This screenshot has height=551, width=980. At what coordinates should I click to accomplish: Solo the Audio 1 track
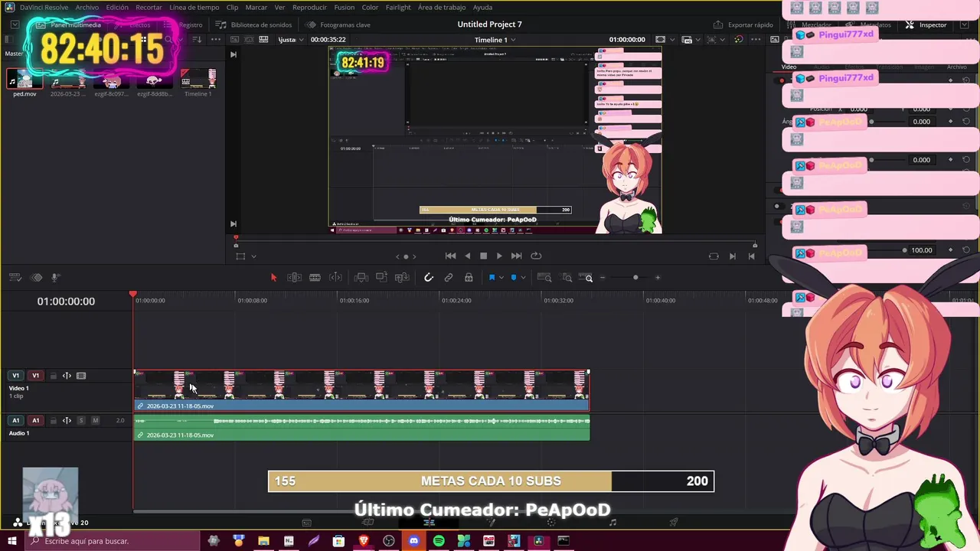point(81,420)
